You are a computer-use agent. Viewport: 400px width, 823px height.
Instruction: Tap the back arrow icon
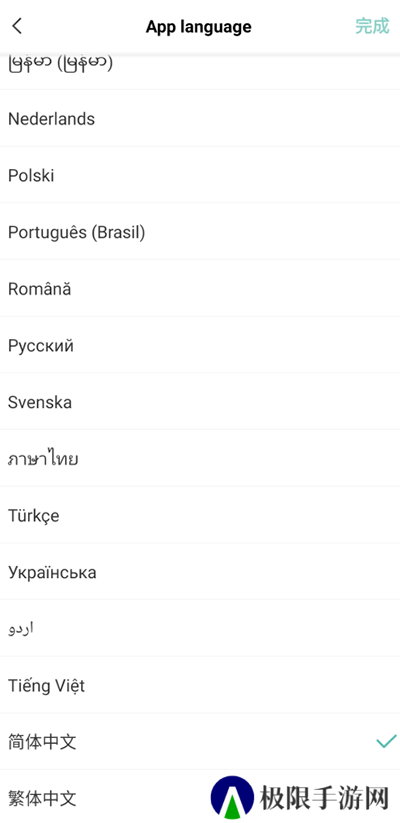point(17,26)
